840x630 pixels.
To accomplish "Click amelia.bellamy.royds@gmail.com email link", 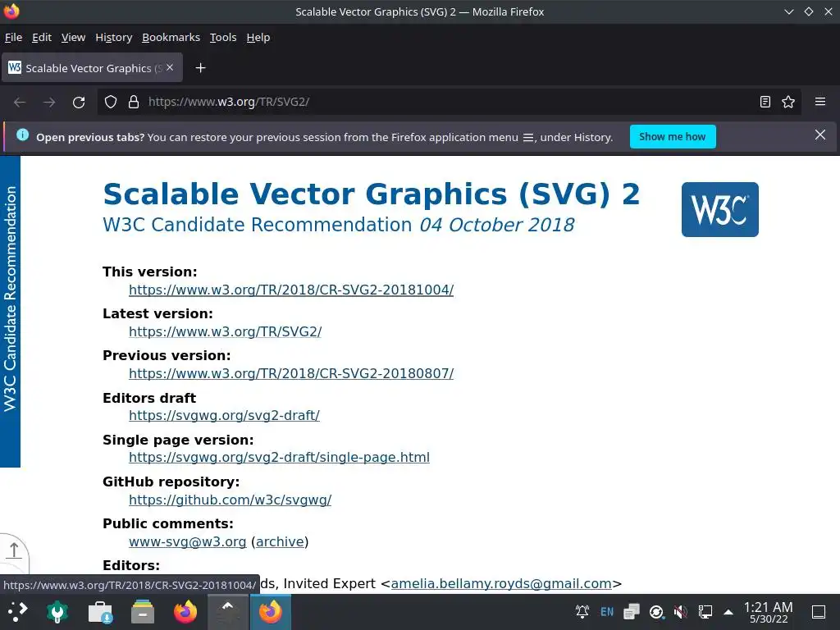I will click(x=501, y=583).
